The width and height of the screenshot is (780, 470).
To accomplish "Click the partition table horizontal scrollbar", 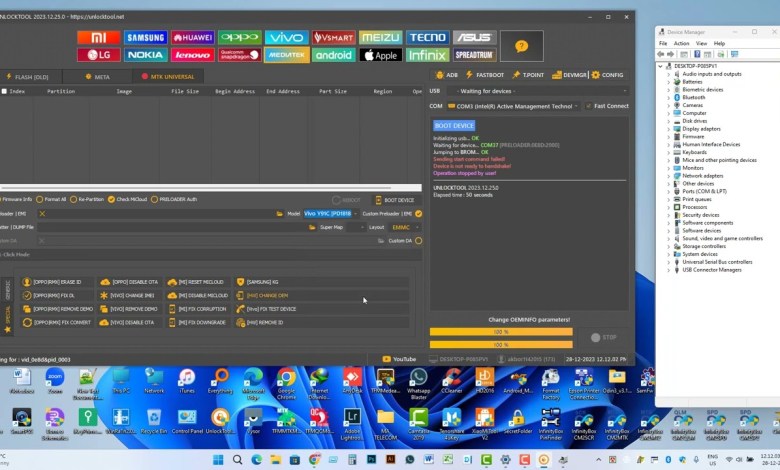I will click(211, 188).
